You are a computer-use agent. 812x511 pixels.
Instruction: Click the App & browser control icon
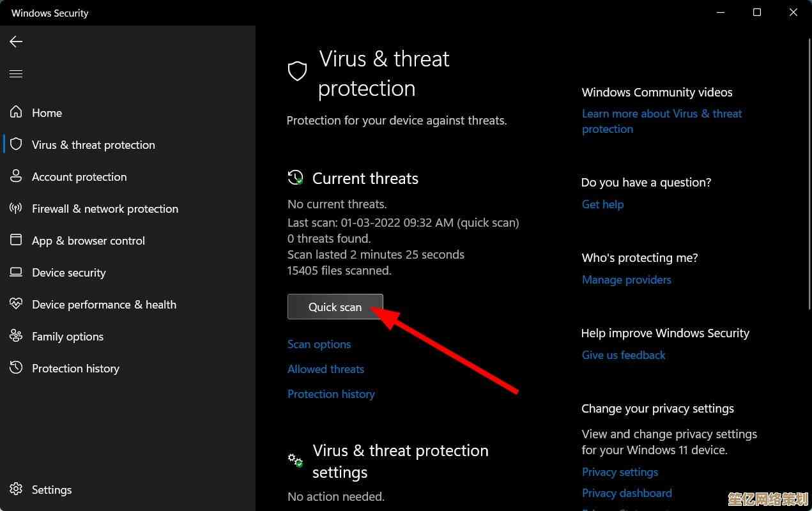click(16, 240)
